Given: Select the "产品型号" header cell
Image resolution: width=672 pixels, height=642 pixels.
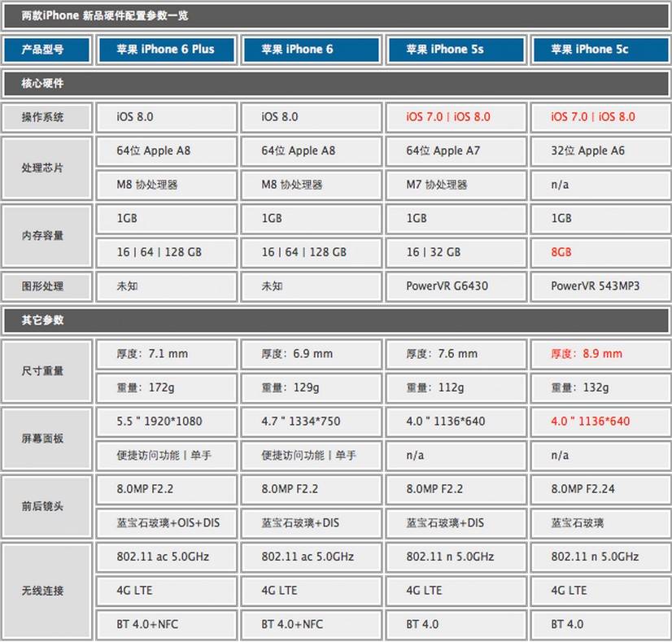Looking at the screenshot, I should [47, 50].
